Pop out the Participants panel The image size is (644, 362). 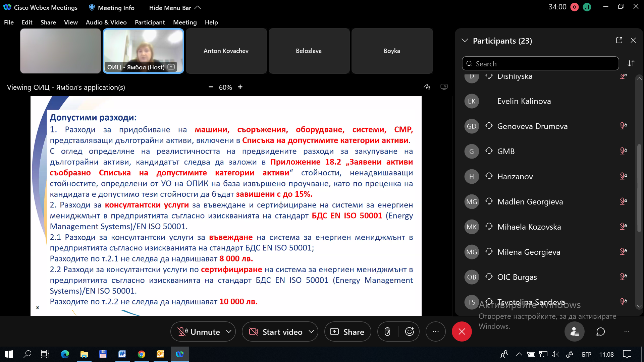coord(619,40)
